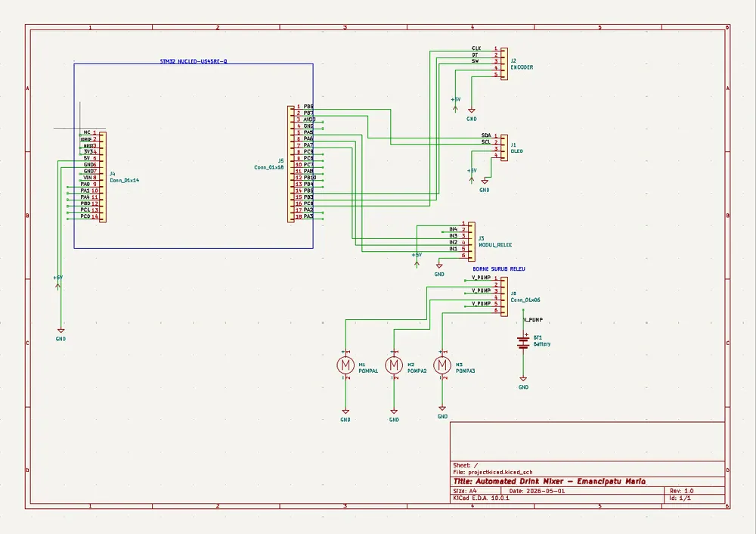Select the 3V3 label on J4 pin 4
This screenshot has height=534, width=756.
click(x=88, y=151)
